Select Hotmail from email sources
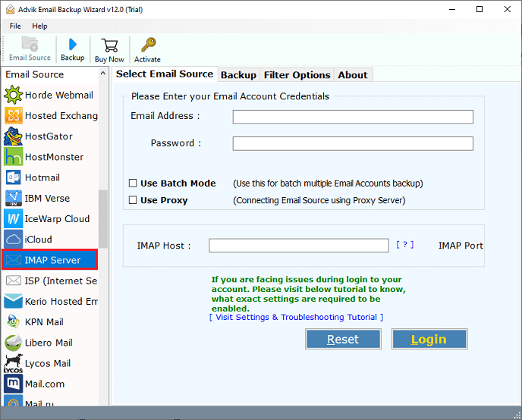The image size is (522, 420). (x=42, y=177)
